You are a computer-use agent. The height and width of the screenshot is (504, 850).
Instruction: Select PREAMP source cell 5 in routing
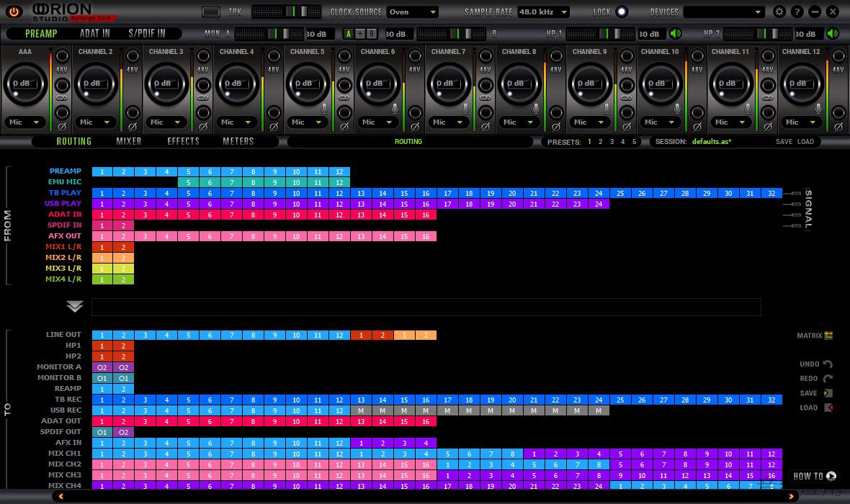(x=188, y=172)
